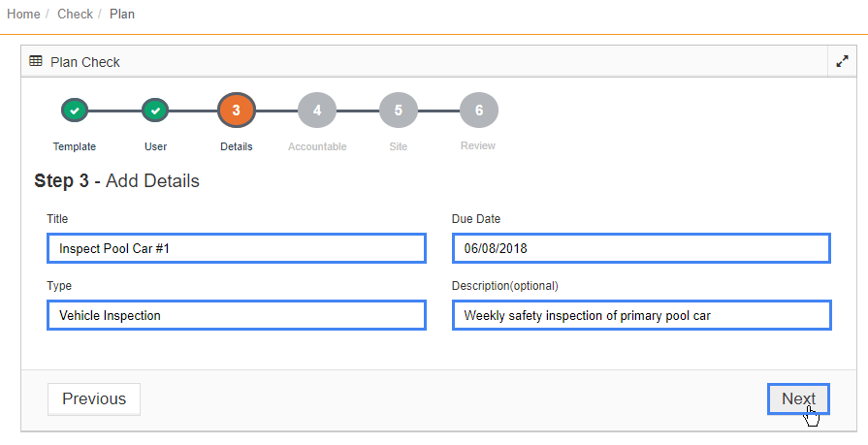Go back with the Previous button
Screen dimensions: 868x445
[x=94, y=399]
